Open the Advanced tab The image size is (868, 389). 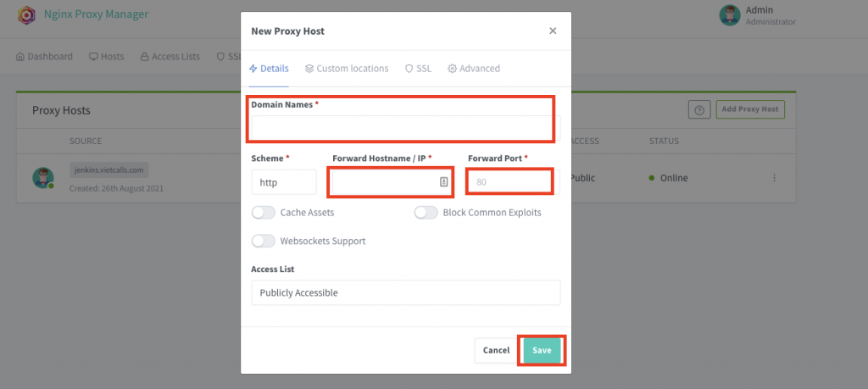click(x=474, y=69)
